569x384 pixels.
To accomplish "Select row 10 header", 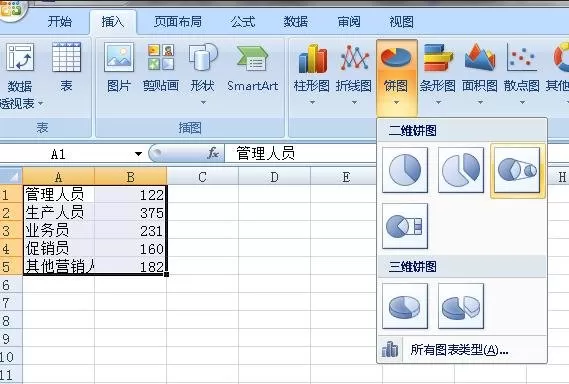I will [x=11, y=356].
